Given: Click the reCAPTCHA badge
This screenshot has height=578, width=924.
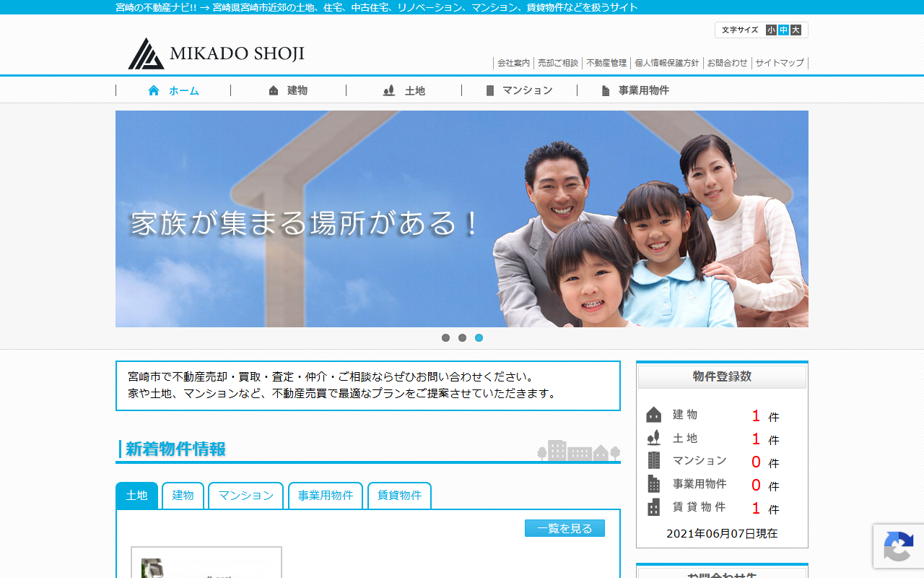Looking at the screenshot, I should point(899,546).
